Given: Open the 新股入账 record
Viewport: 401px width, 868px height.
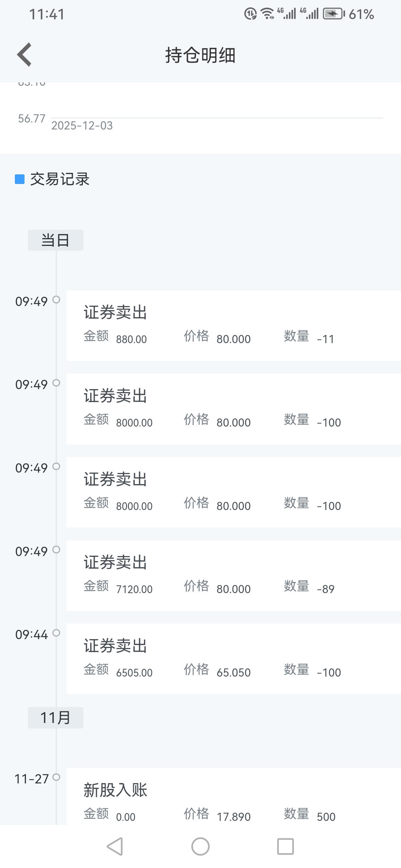Looking at the screenshot, I should pos(234,796).
